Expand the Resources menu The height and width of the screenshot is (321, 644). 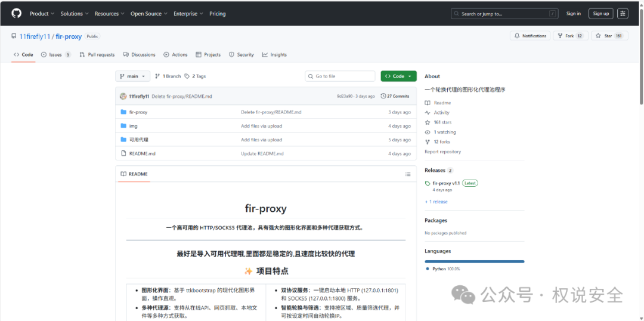109,14
